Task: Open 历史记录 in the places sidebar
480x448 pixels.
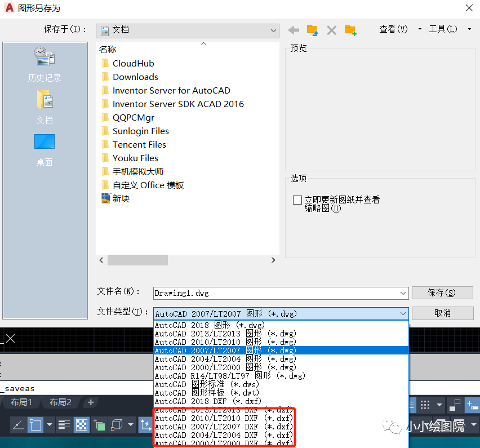Action: coord(45,65)
